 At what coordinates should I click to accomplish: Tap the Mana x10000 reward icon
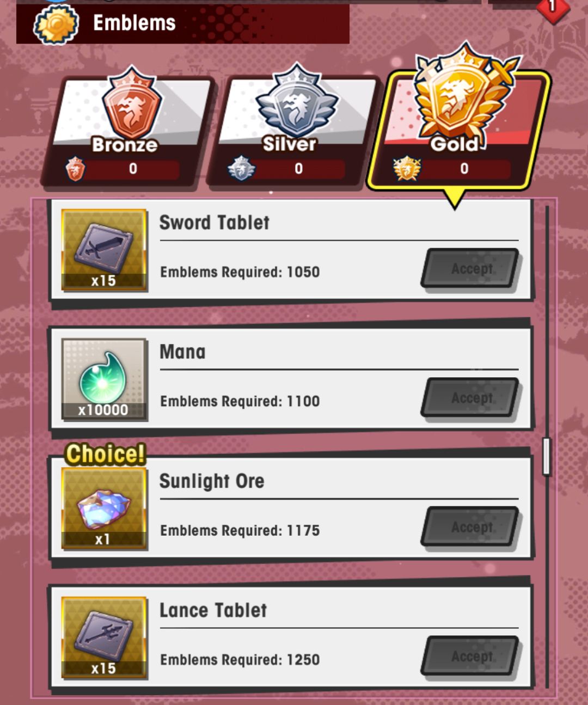tap(103, 379)
